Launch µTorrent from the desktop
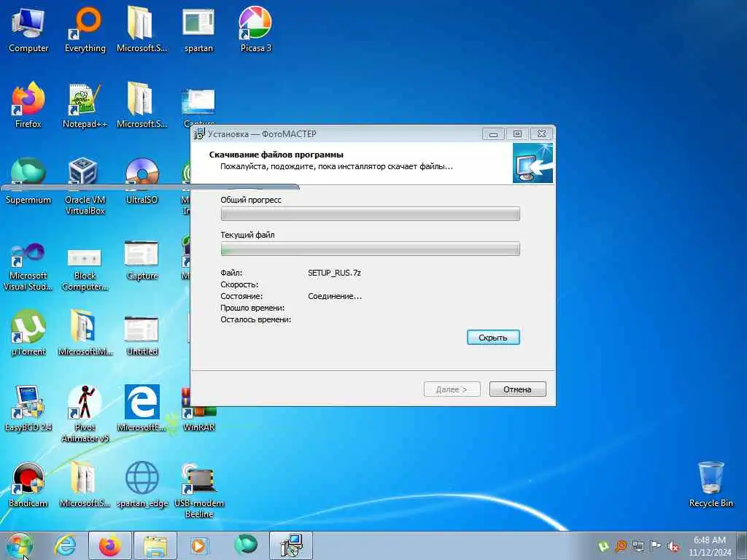Viewport: 747px width, 560px height. [28, 332]
